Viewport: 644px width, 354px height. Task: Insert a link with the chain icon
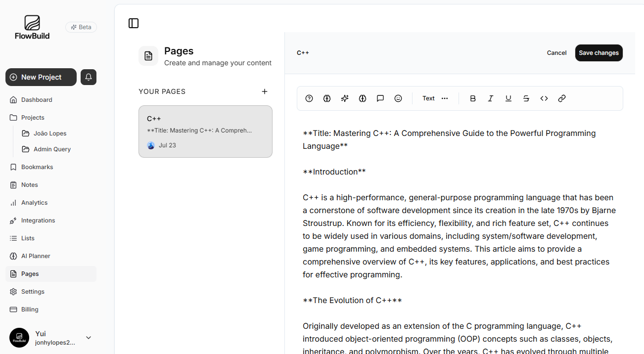[x=562, y=98]
